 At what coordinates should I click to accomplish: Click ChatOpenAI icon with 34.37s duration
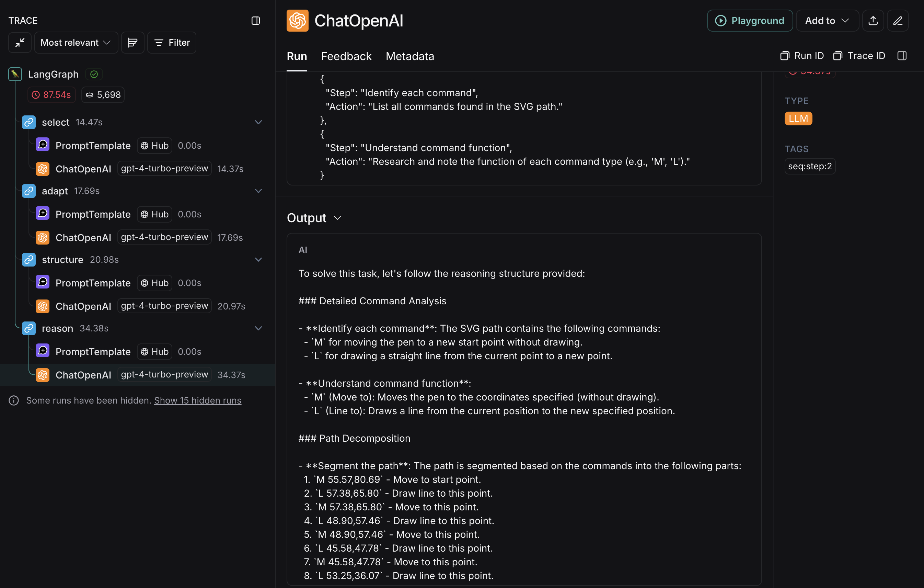(x=43, y=375)
